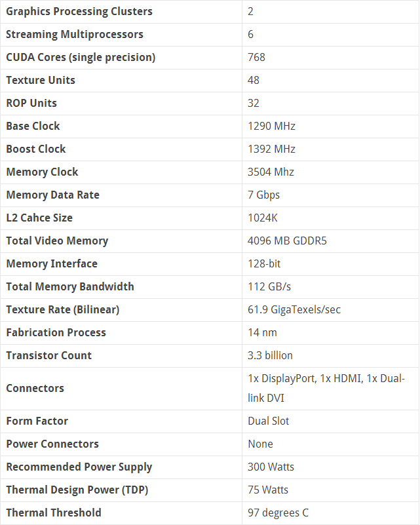This screenshot has width=420, height=525.
Task: Select the Streaming Multiprocessors row label
Action: [x=74, y=34]
